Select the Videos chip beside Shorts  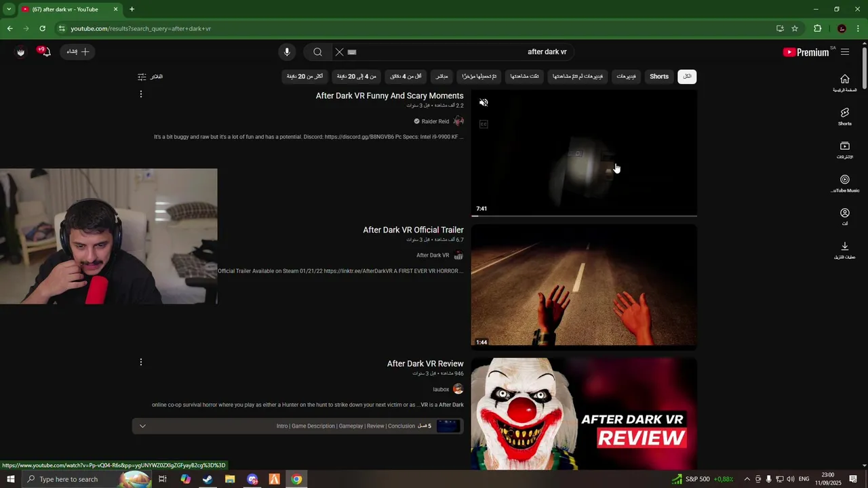626,77
